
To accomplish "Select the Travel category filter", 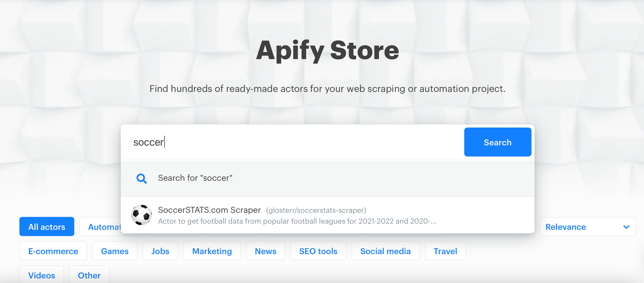I will pyautogui.click(x=445, y=251).
